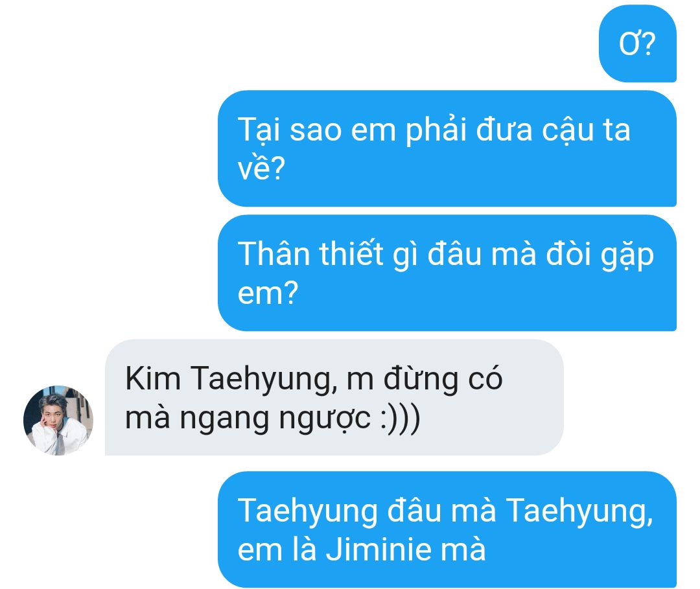Tap the gray received message bubble

click(x=334, y=398)
